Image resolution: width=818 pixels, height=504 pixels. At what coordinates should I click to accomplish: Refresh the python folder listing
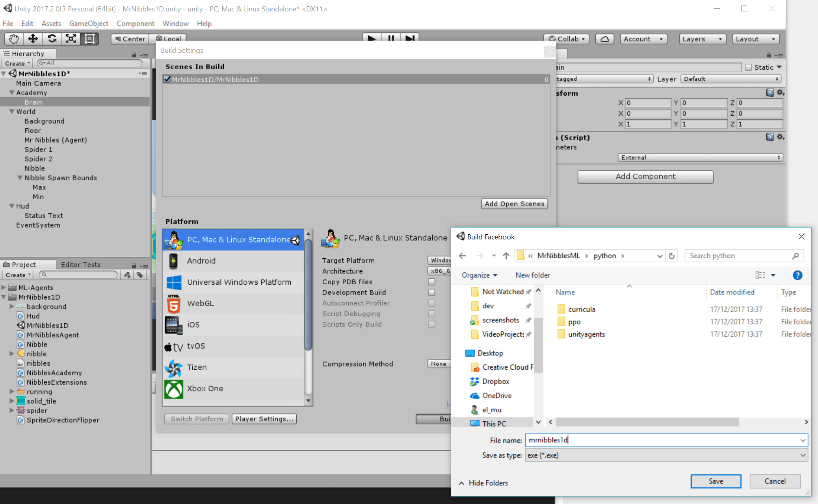pyautogui.click(x=672, y=256)
